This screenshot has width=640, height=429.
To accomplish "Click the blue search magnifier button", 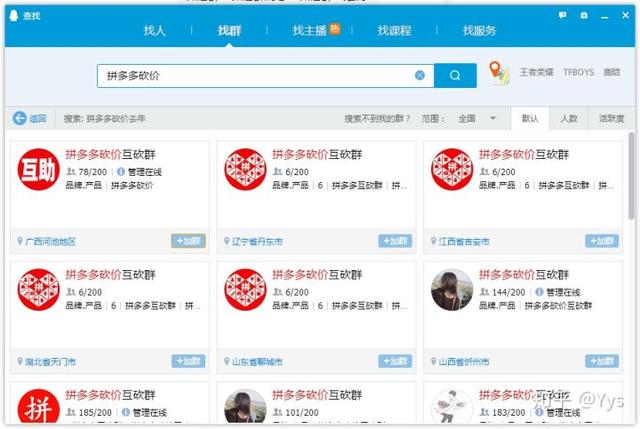I will click(456, 75).
